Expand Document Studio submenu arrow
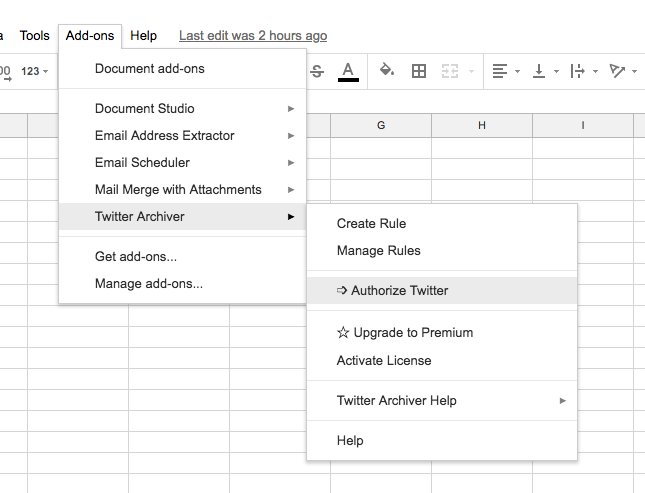This screenshot has height=493, width=645. [x=291, y=109]
